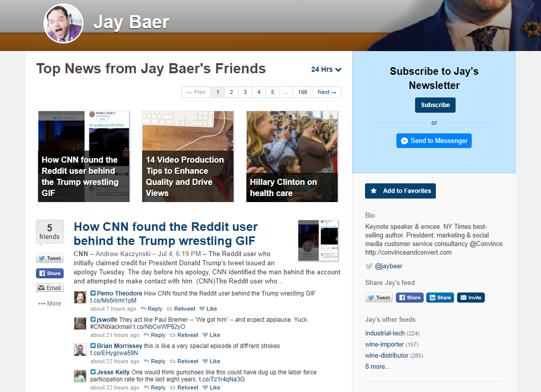
Task: Go to page 3 of results
Action: pyautogui.click(x=245, y=92)
